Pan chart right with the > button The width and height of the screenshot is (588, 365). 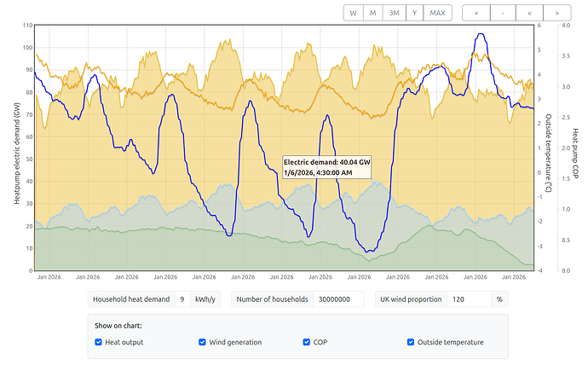coord(556,13)
